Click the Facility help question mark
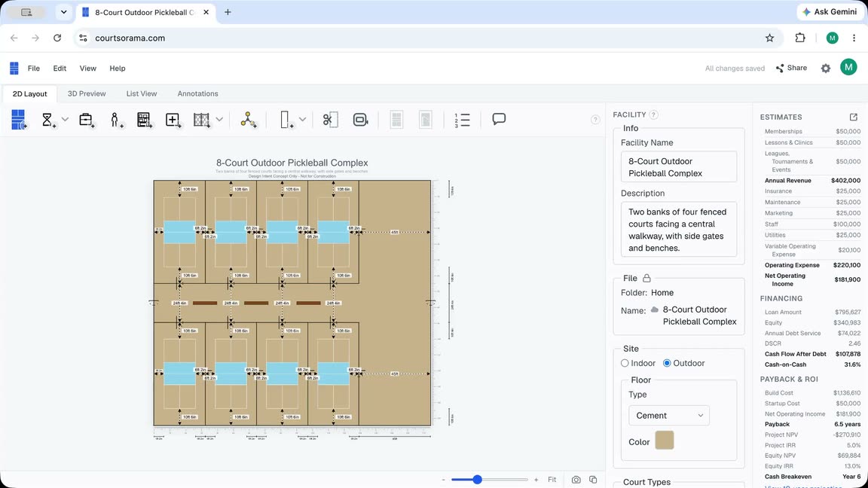This screenshot has width=868, height=488. click(653, 114)
